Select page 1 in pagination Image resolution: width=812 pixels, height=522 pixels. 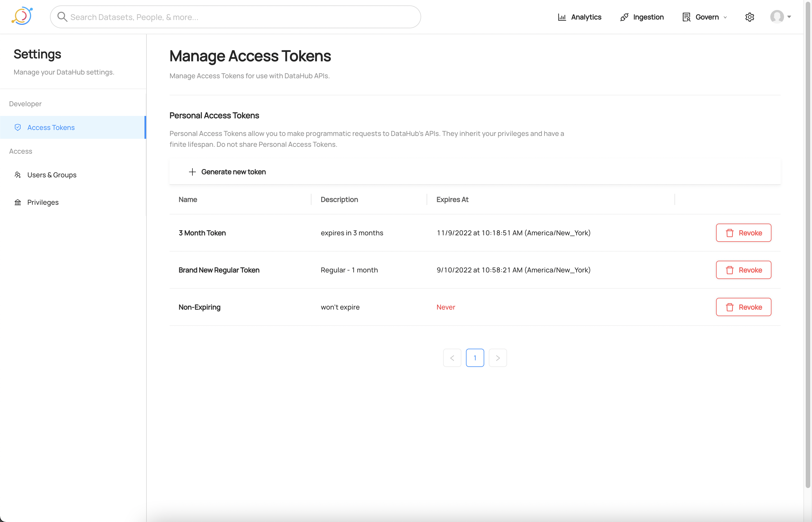click(475, 358)
